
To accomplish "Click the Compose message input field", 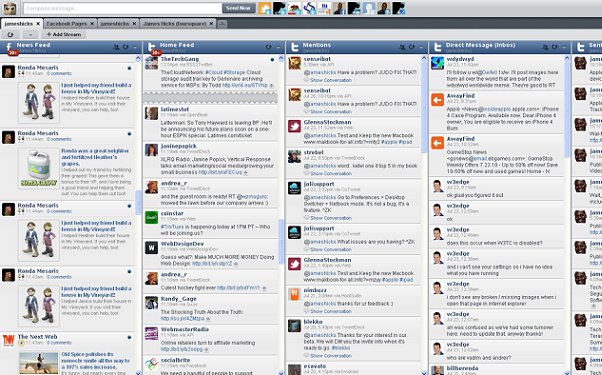I will [122, 8].
